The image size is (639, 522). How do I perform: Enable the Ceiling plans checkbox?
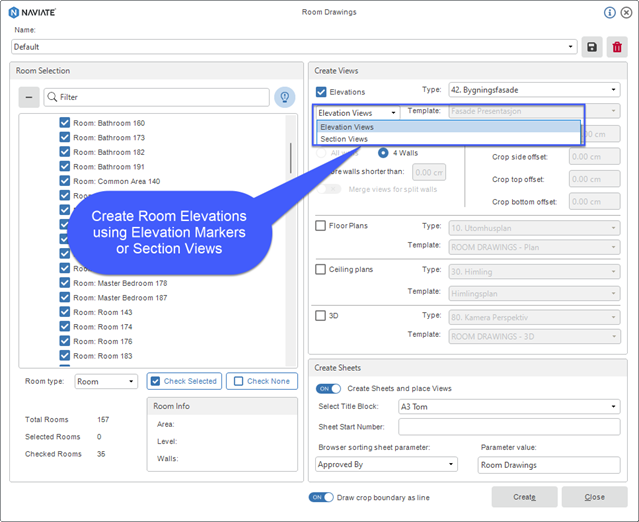point(321,269)
